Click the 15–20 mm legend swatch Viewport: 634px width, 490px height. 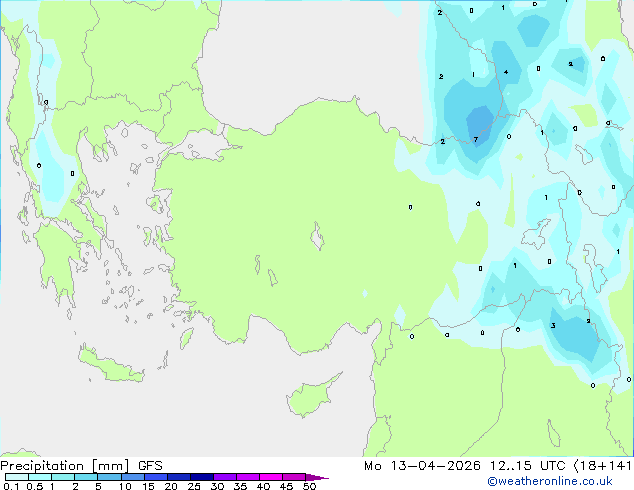click(x=155, y=477)
